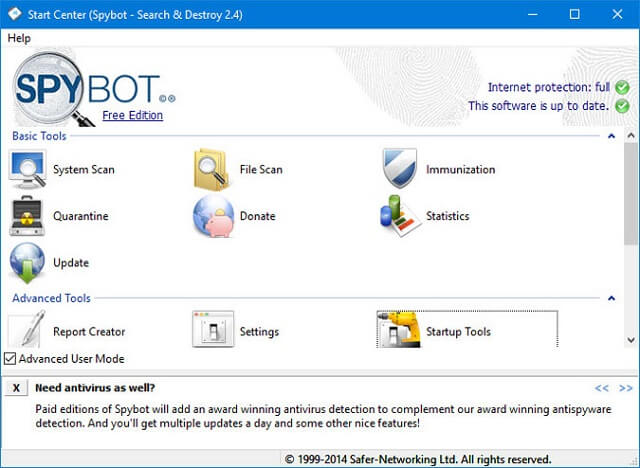Click the Report Creator label

tap(89, 332)
